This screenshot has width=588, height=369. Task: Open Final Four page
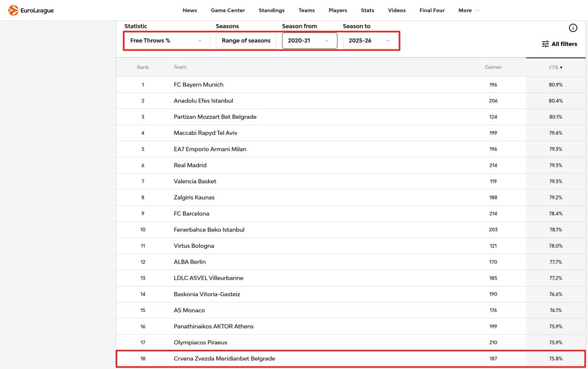click(x=432, y=10)
